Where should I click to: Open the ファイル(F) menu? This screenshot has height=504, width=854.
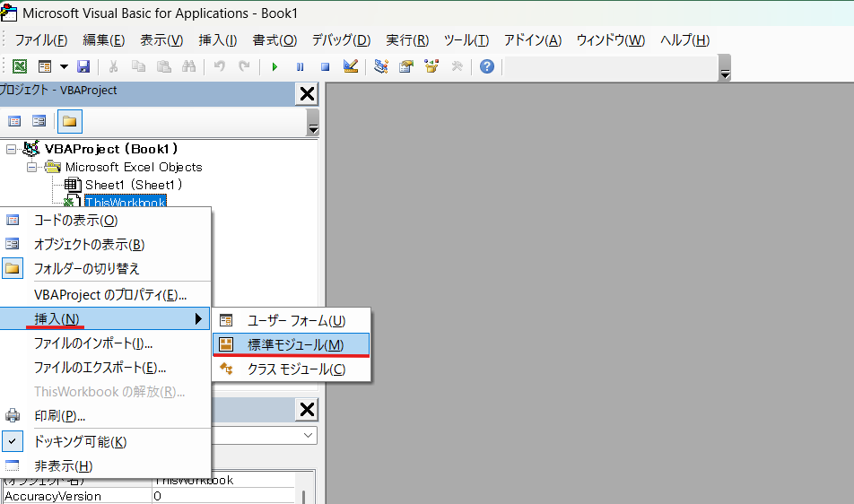[41, 40]
